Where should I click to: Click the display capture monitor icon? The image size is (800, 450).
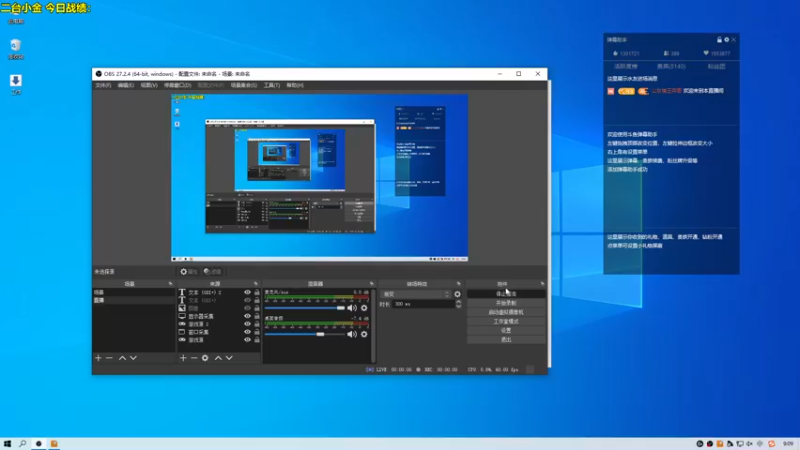tap(182, 316)
